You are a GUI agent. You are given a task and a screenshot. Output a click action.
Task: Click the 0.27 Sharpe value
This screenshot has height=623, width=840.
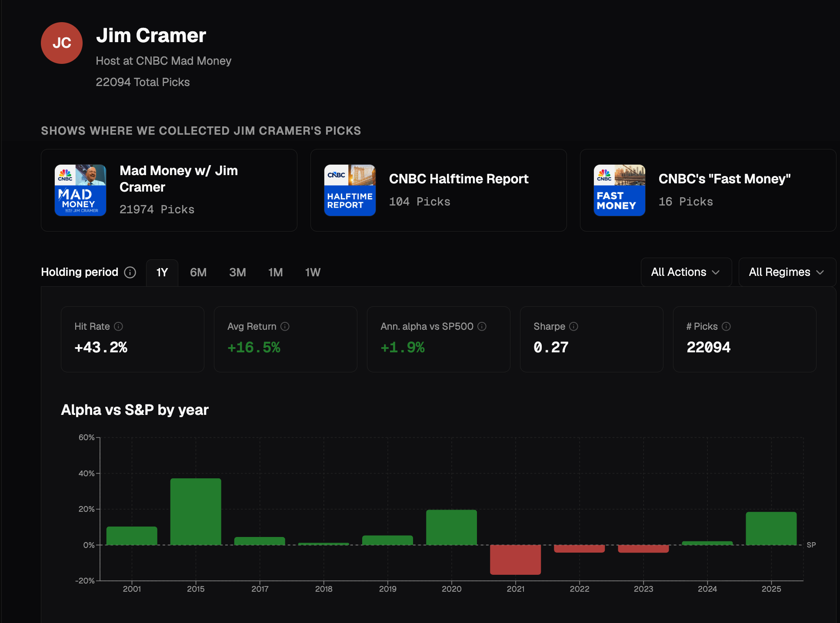551,347
